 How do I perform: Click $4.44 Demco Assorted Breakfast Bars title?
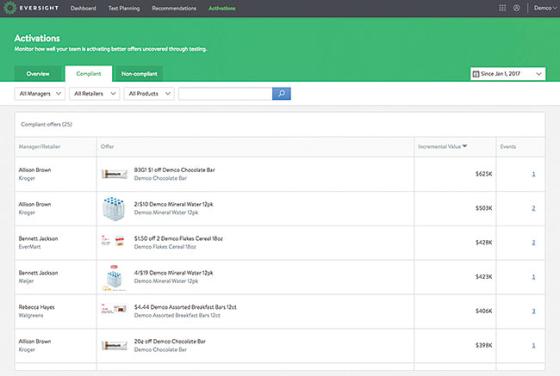click(x=185, y=307)
